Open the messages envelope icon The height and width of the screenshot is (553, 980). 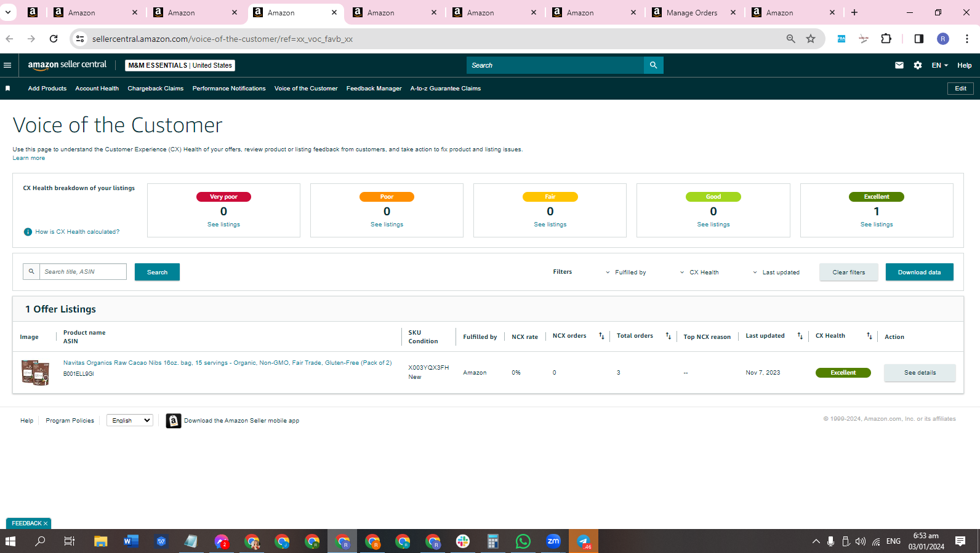(899, 65)
